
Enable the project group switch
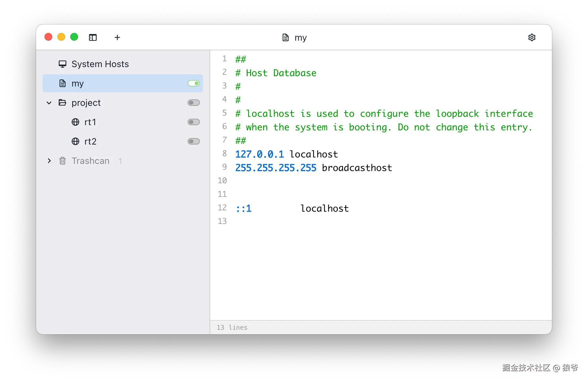pos(193,103)
